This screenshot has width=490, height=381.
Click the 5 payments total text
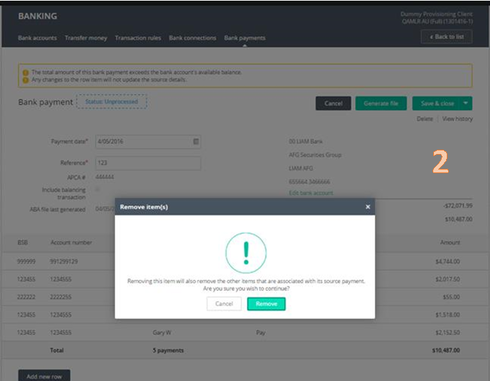[168, 350]
